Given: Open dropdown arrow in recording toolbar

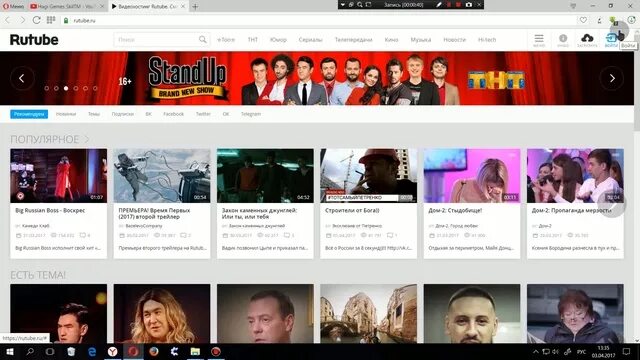Looking at the screenshot, I should pyautogui.click(x=342, y=5).
